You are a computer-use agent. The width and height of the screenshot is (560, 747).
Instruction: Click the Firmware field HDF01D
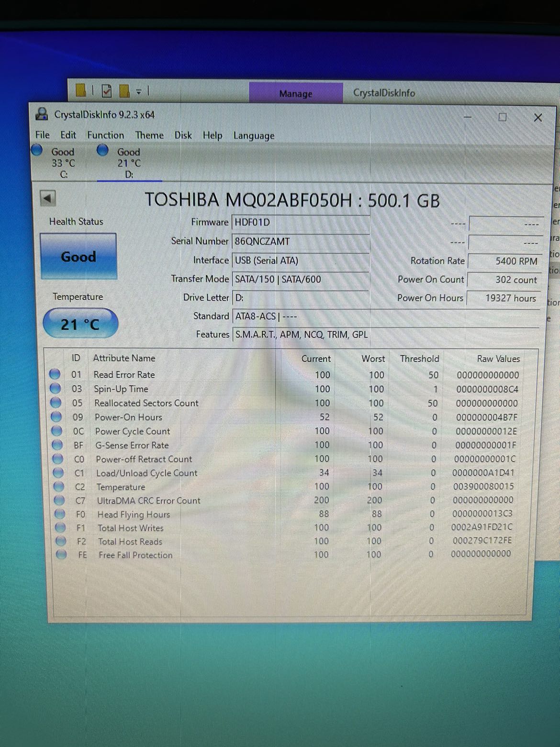[301, 222]
